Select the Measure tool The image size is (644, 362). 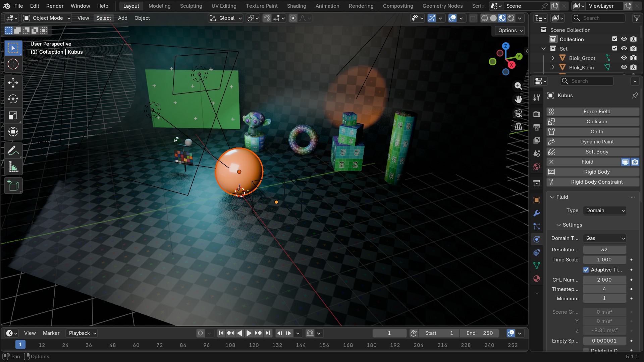tap(13, 167)
